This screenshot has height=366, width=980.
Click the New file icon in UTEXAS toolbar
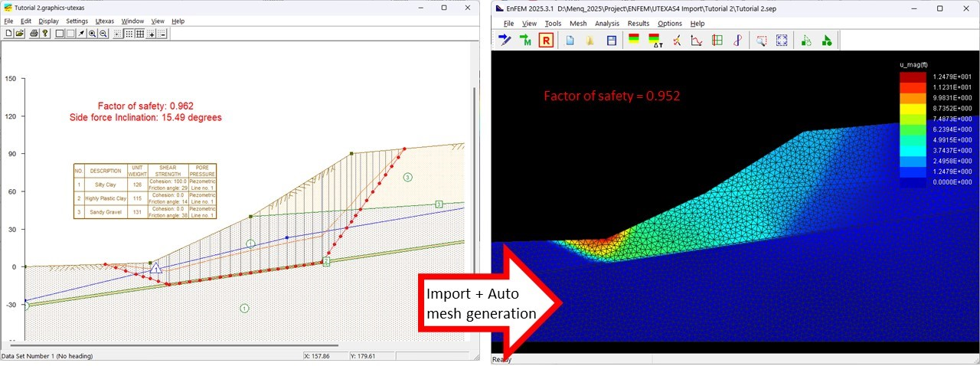click(x=8, y=34)
